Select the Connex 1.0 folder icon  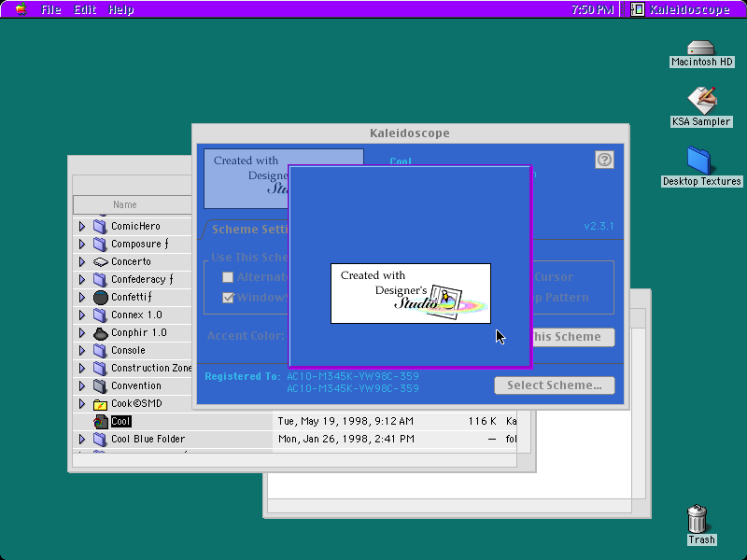point(100,315)
